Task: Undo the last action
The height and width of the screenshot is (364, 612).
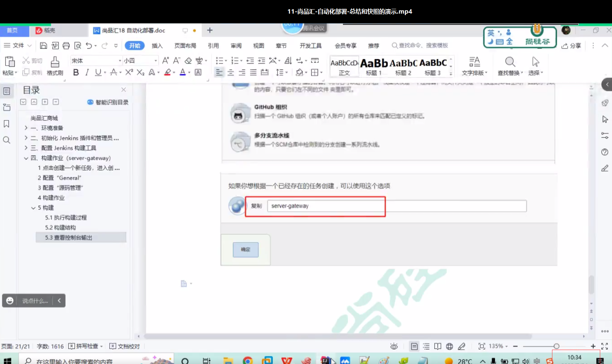Action: (89, 46)
